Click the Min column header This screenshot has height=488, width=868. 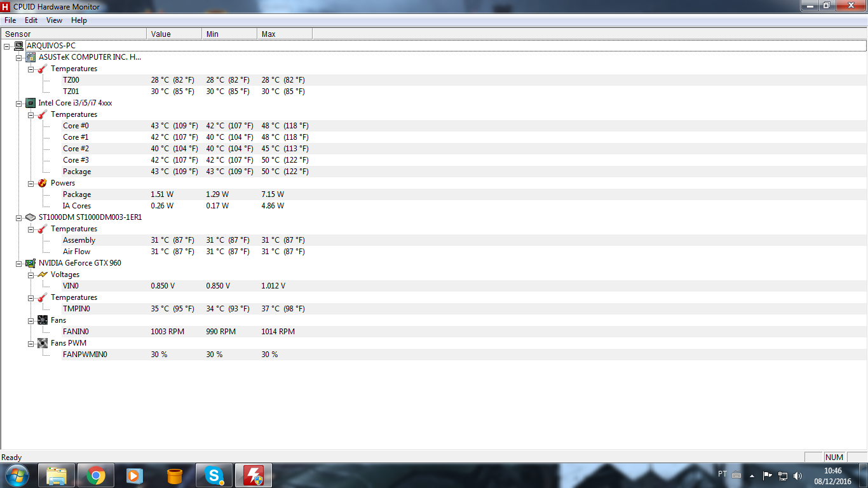pyautogui.click(x=229, y=34)
